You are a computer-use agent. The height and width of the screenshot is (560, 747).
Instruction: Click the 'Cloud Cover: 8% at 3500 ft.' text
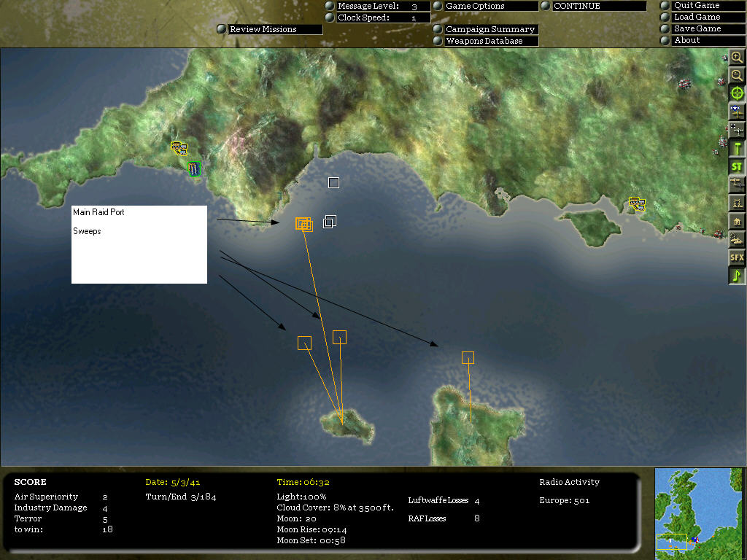pyautogui.click(x=335, y=507)
